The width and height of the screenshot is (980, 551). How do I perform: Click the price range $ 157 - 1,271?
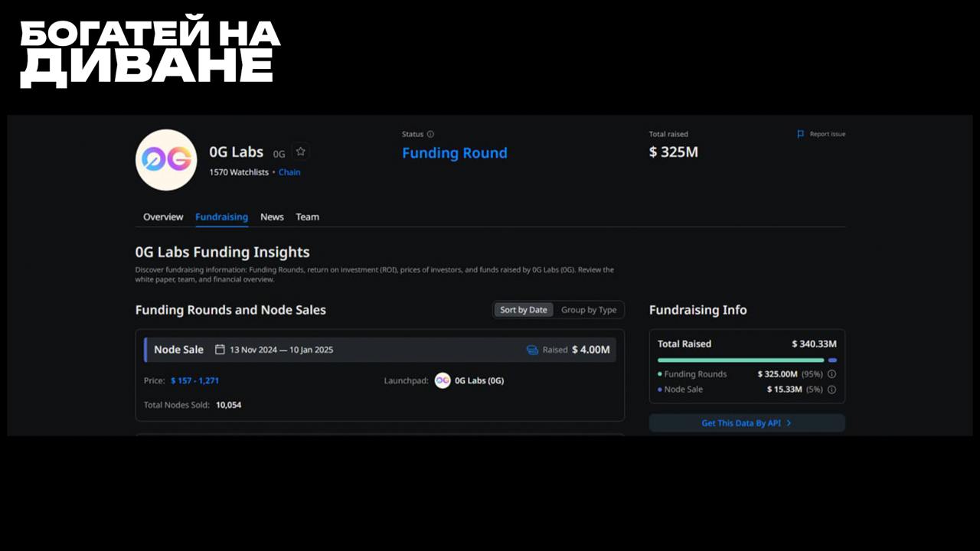pos(194,380)
